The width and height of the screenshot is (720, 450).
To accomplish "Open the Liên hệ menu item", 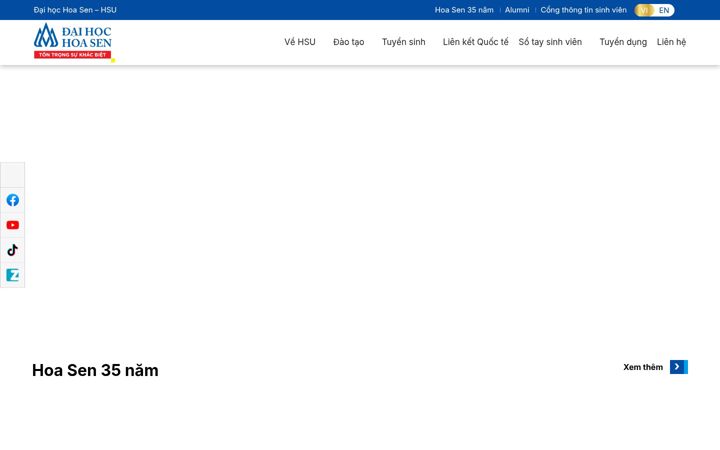I will click(x=671, y=42).
